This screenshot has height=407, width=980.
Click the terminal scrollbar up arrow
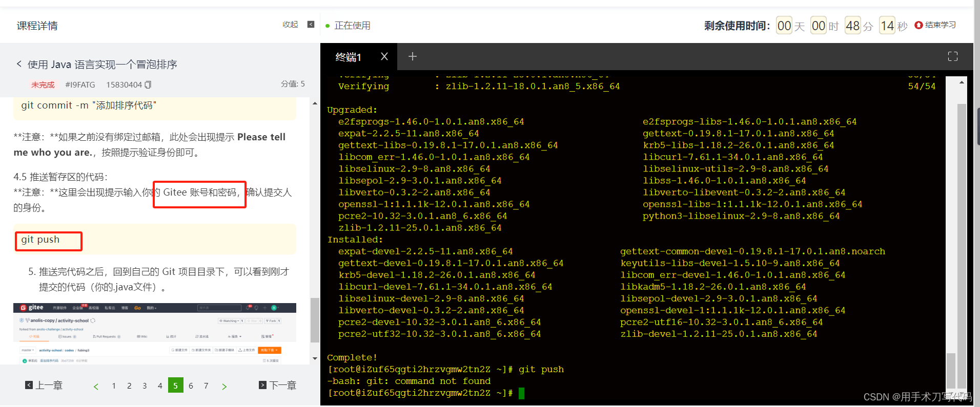(x=962, y=82)
